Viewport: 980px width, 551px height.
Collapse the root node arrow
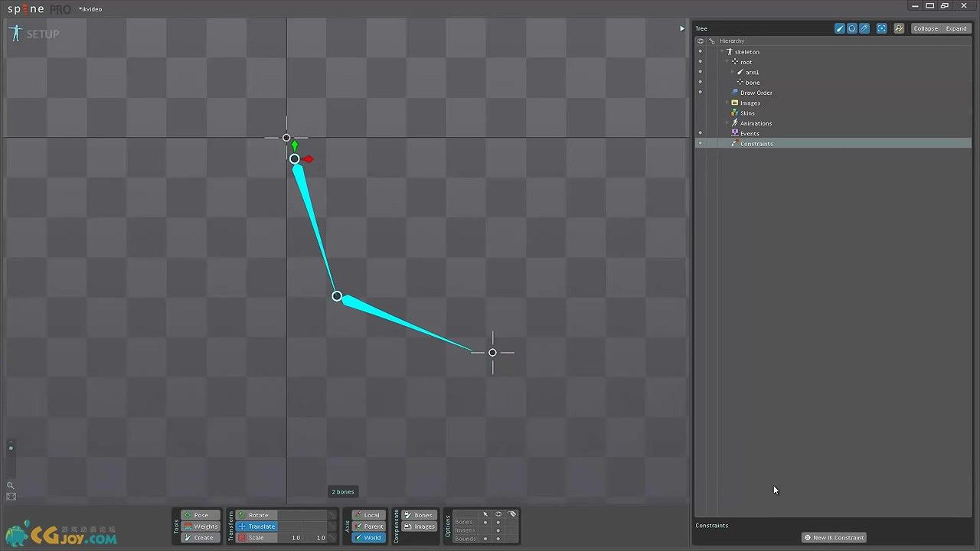tap(727, 62)
